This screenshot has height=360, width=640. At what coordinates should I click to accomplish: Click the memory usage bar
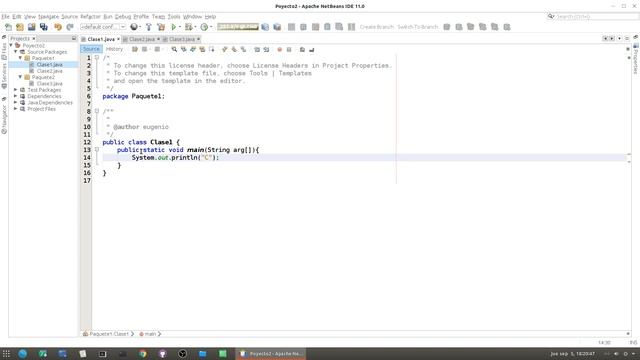coord(238,27)
